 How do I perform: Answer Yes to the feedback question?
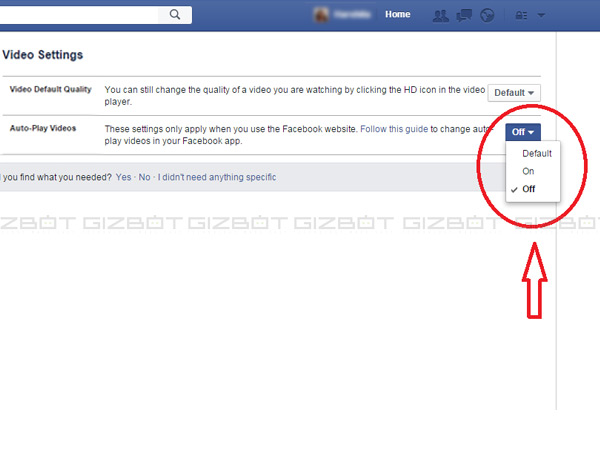pyautogui.click(x=123, y=177)
